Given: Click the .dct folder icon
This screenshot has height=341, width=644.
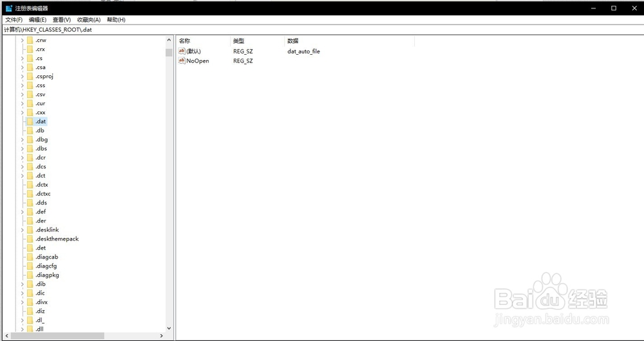Looking at the screenshot, I should click(x=30, y=176).
